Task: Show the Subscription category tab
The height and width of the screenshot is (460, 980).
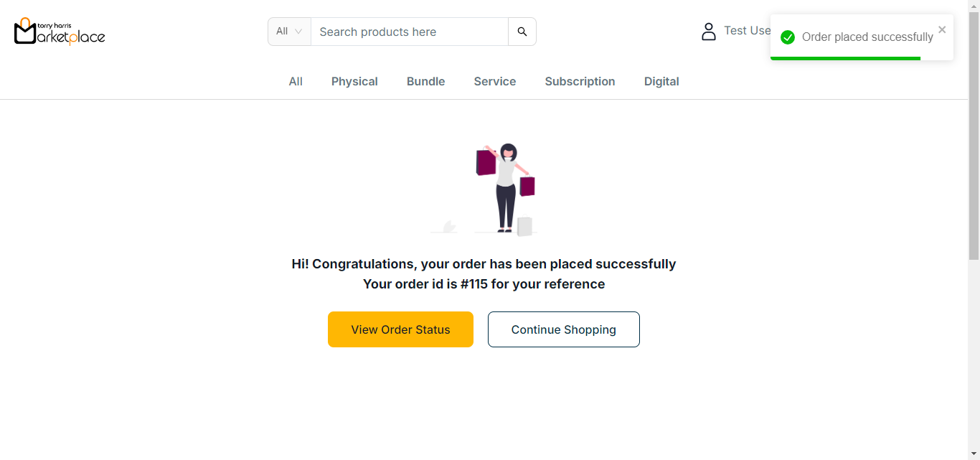Action: click(x=580, y=82)
